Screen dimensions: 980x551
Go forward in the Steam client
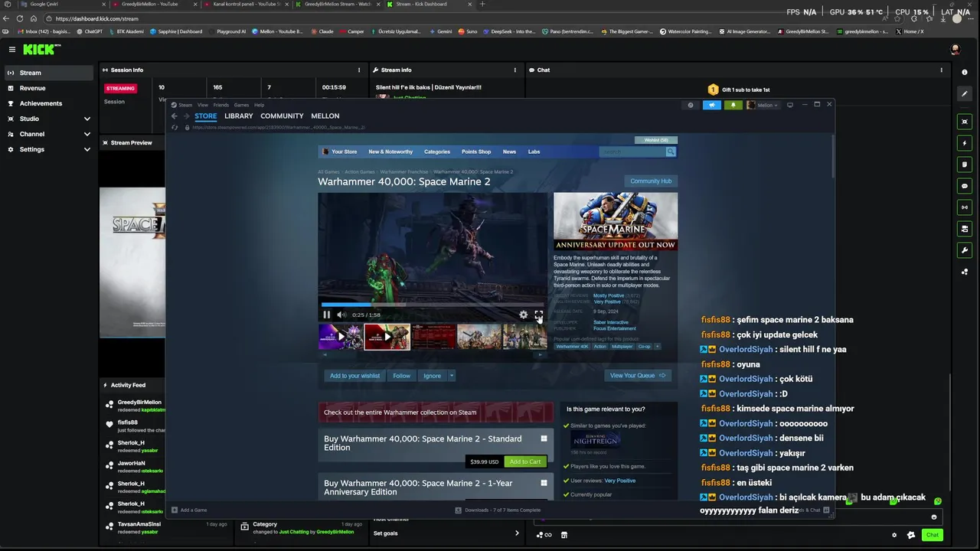pos(186,116)
